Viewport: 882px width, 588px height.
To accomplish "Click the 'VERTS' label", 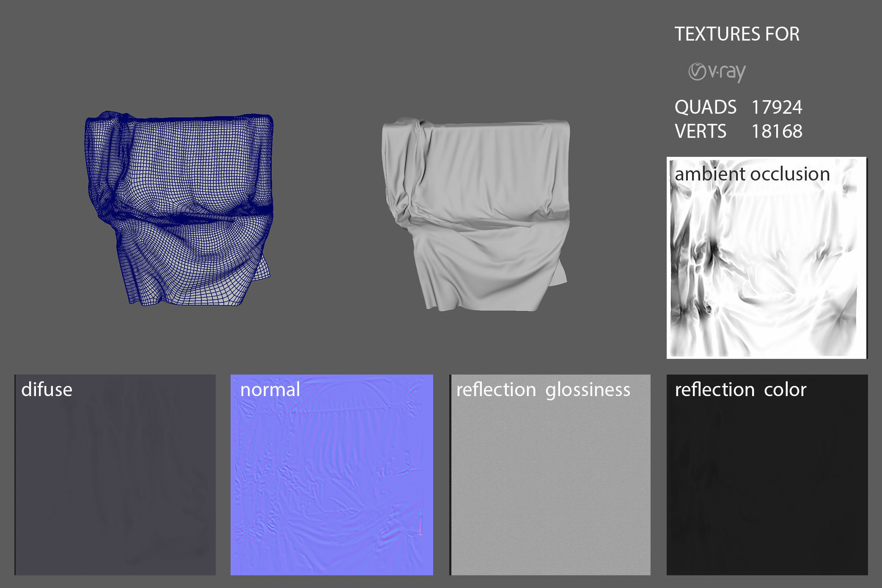I will [x=701, y=131].
